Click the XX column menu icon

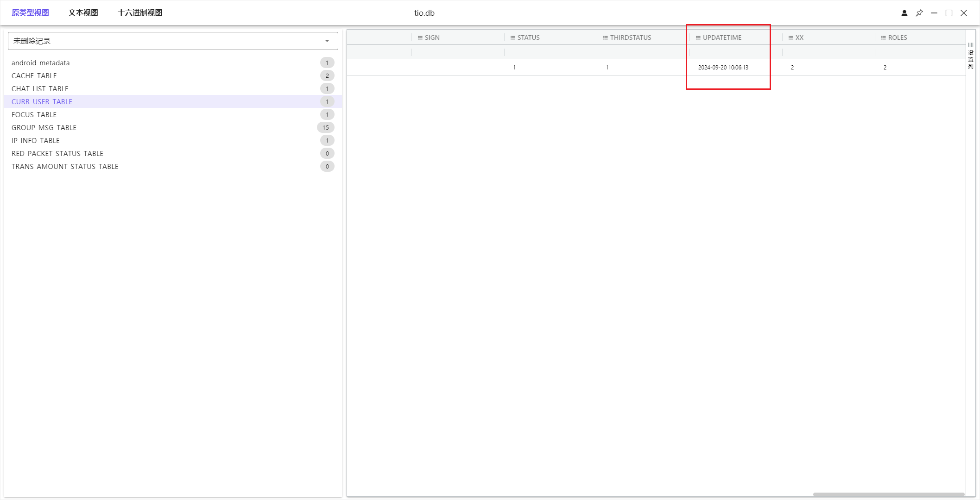[x=790, y=37]
